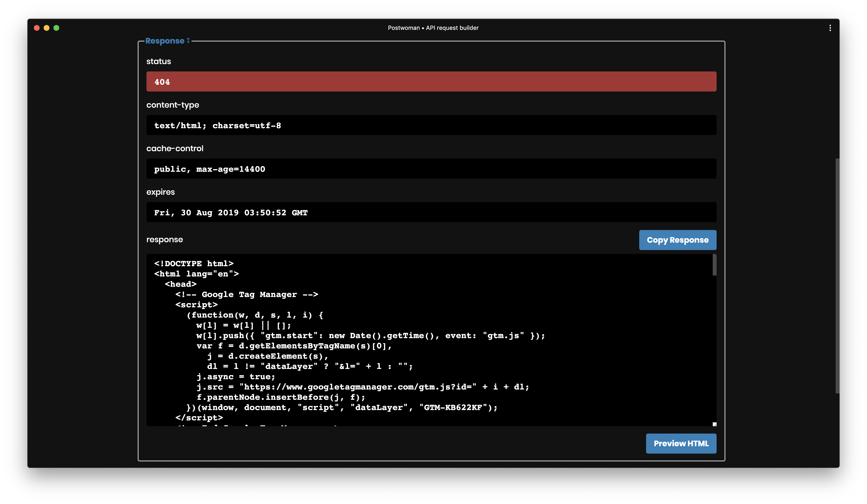The image size is (867, 504).
Task: Collapse the Response section via arrow icon
Action: [188, 41]
